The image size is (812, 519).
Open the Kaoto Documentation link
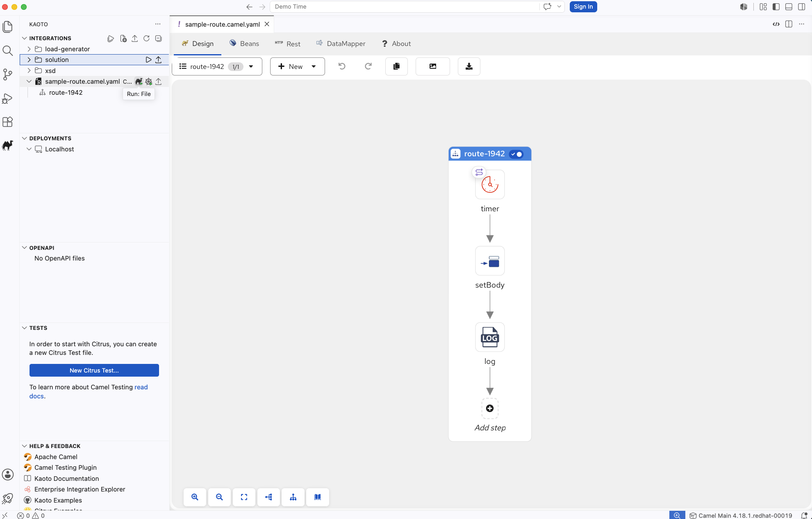tap(67, 479)
